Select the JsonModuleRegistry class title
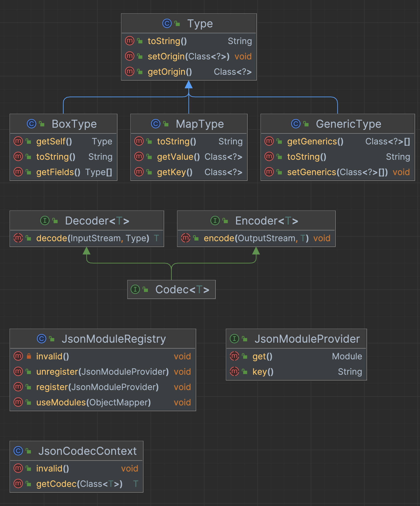Viewport: 420px width, 506px height. click(x=114, y=339)
